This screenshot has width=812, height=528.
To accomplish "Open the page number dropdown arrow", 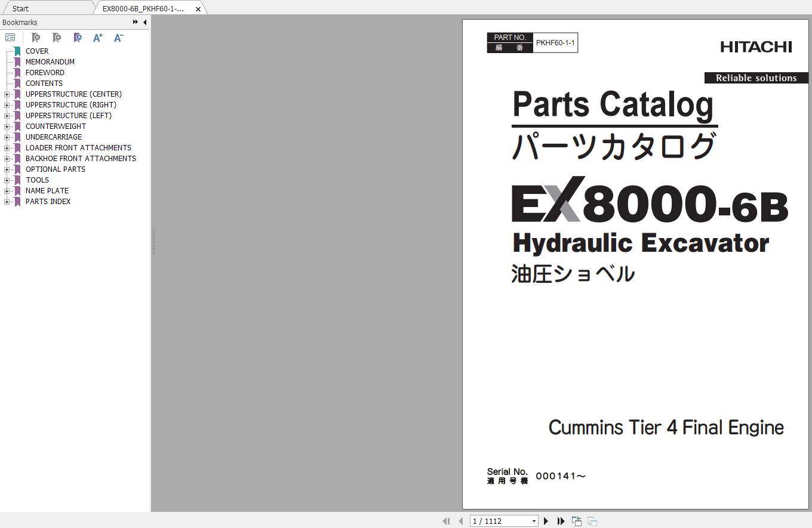I will pos(534,521).
